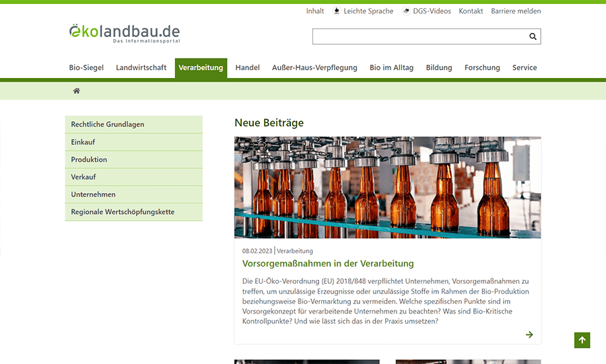The height and width of the screenshot is (364, 606).
Task: Go to home via breadcrumb house icon
Action: point(77,91)
